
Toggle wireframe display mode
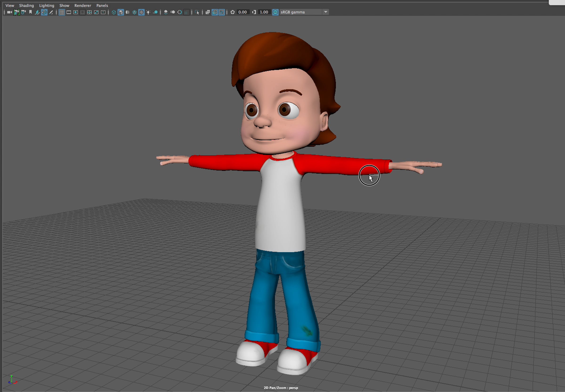tap(114, 12)
